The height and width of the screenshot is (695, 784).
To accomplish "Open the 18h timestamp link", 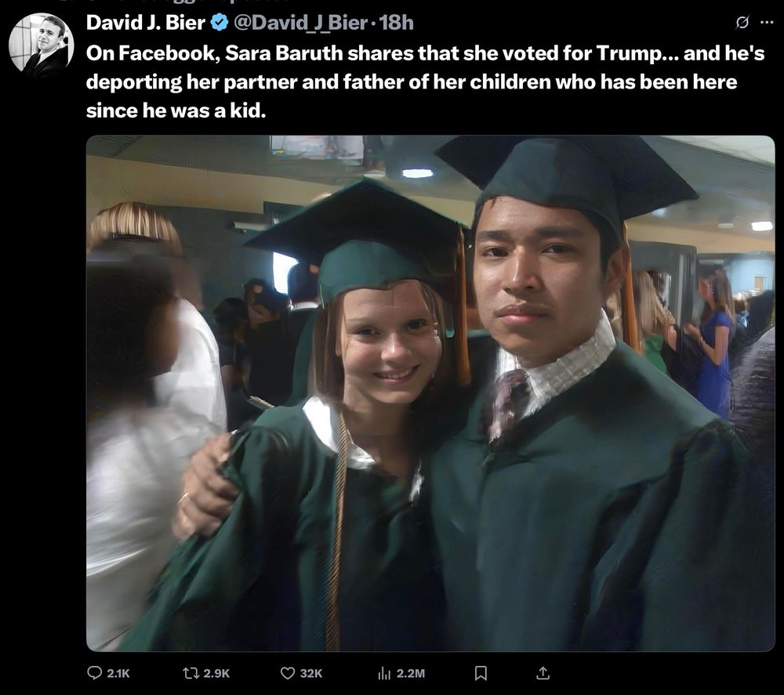I will click(397, 23).
